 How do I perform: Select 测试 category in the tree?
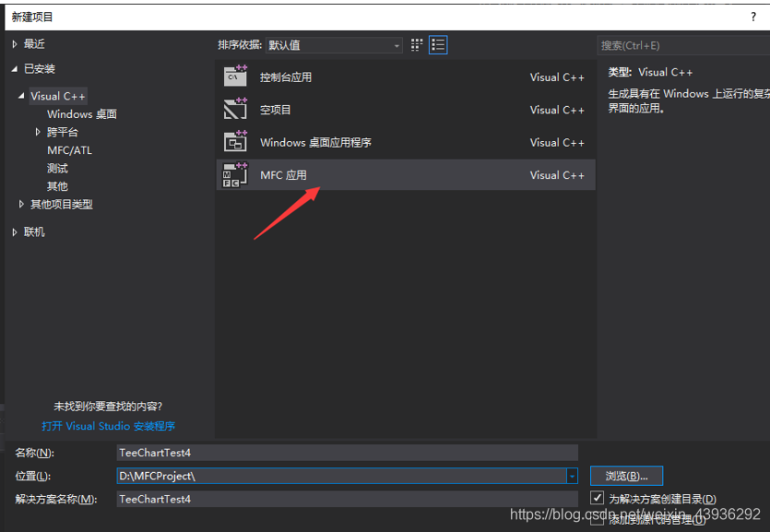[x=57, y=169]
